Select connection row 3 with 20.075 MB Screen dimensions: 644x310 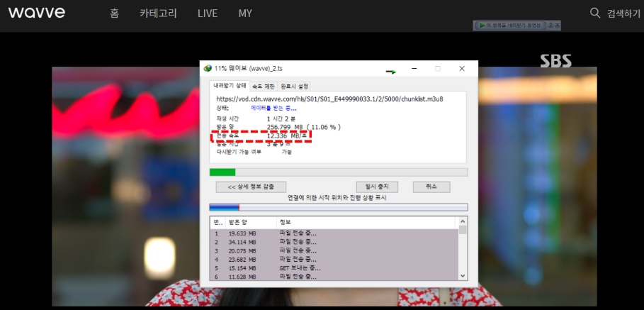(334, 251)
